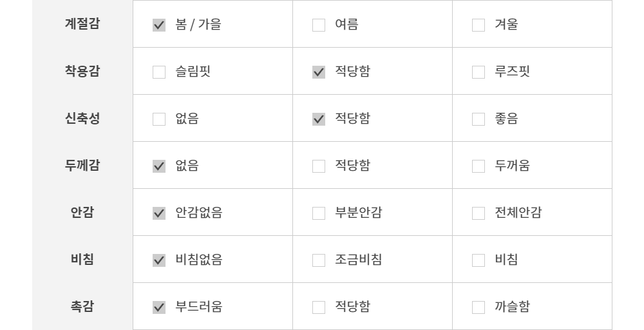Tick the 겨울 checkbox
The height and width of the screenshot is (330, 644).
tap(478, 25)
